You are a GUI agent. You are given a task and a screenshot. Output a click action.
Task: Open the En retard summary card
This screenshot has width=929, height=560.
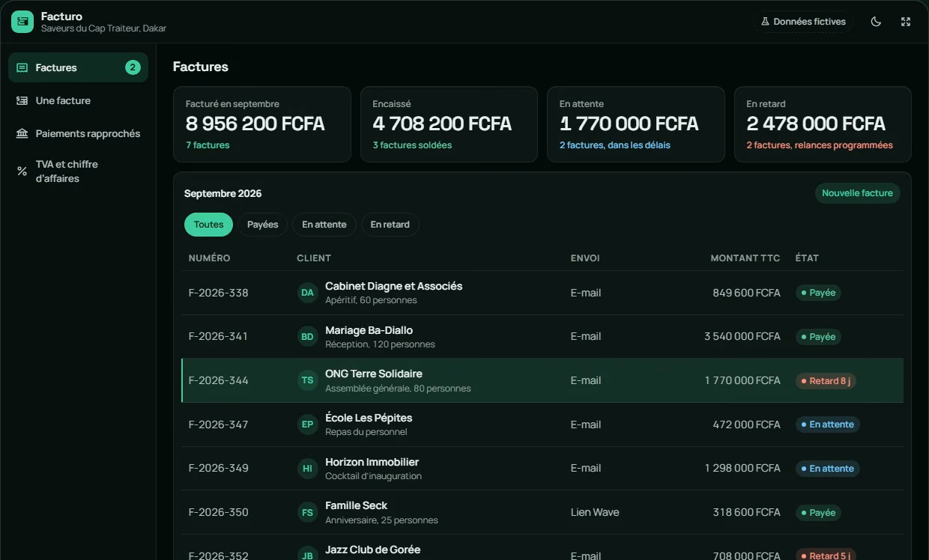[823, 124]
